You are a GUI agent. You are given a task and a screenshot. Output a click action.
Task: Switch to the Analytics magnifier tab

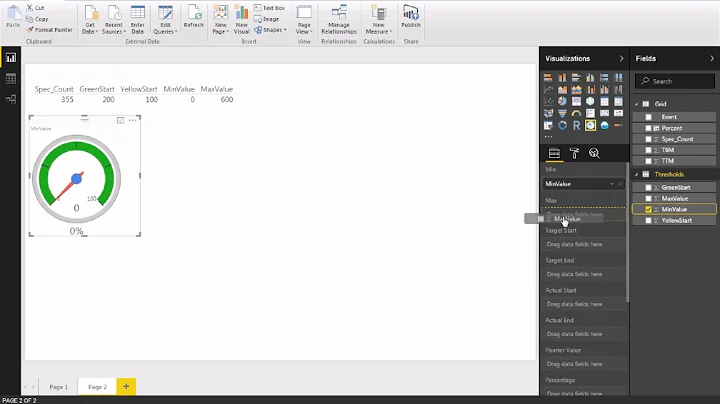594,153
